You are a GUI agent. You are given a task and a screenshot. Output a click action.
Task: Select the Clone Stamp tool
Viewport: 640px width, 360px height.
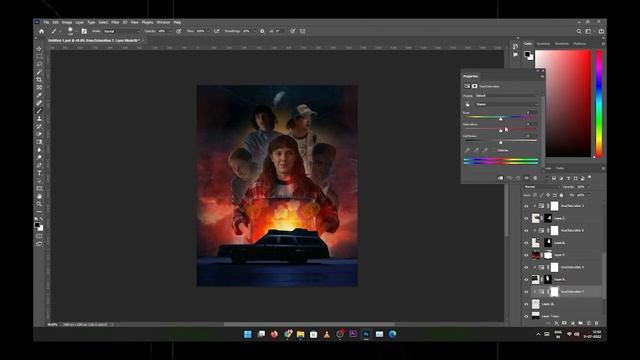39,118
